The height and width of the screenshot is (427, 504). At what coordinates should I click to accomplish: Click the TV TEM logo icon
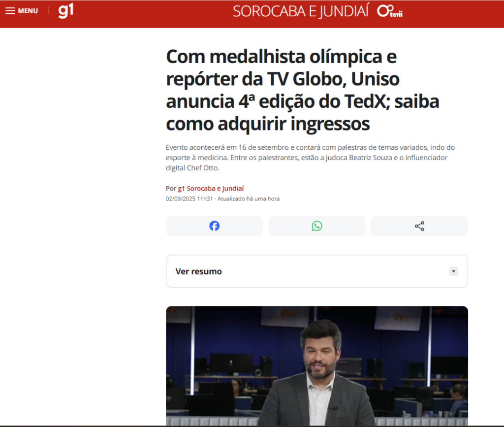tap(390, 11)
